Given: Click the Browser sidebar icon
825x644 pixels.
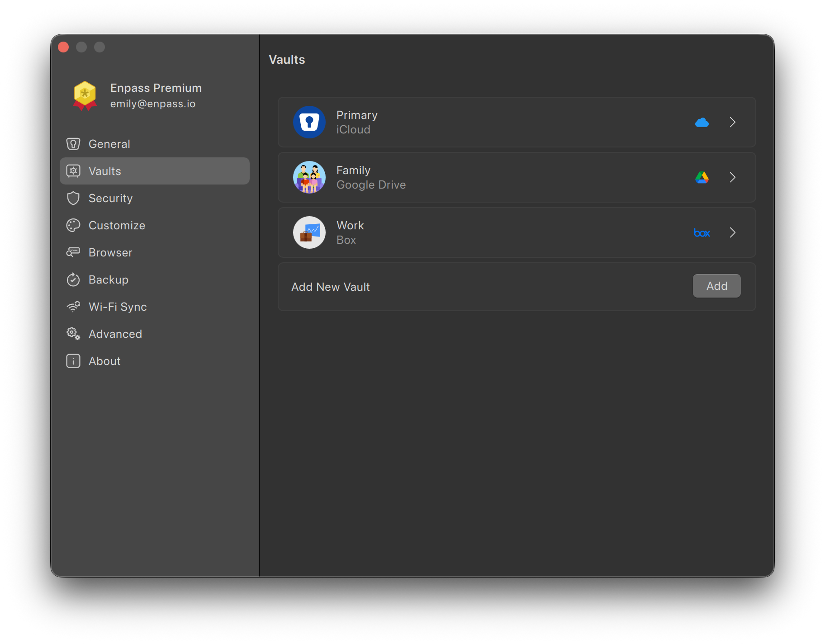Looking at the screenshot, I should [x=73, y=252].
